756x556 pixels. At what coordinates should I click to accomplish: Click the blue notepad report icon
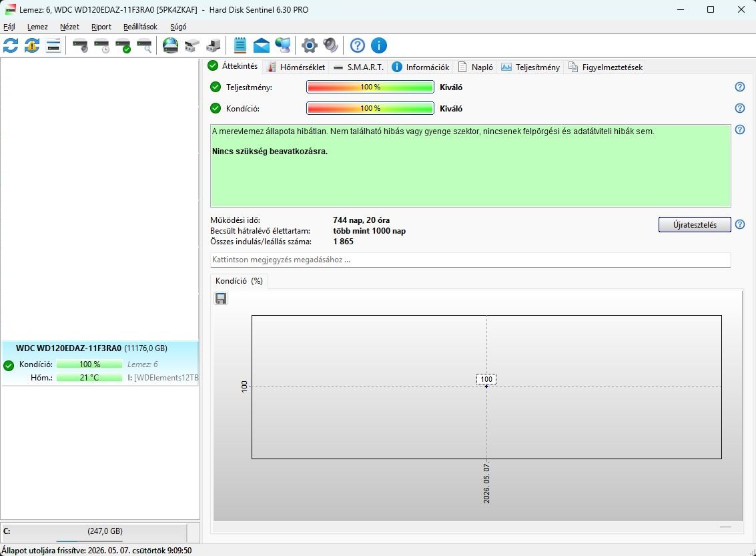[x=240, y=46]
